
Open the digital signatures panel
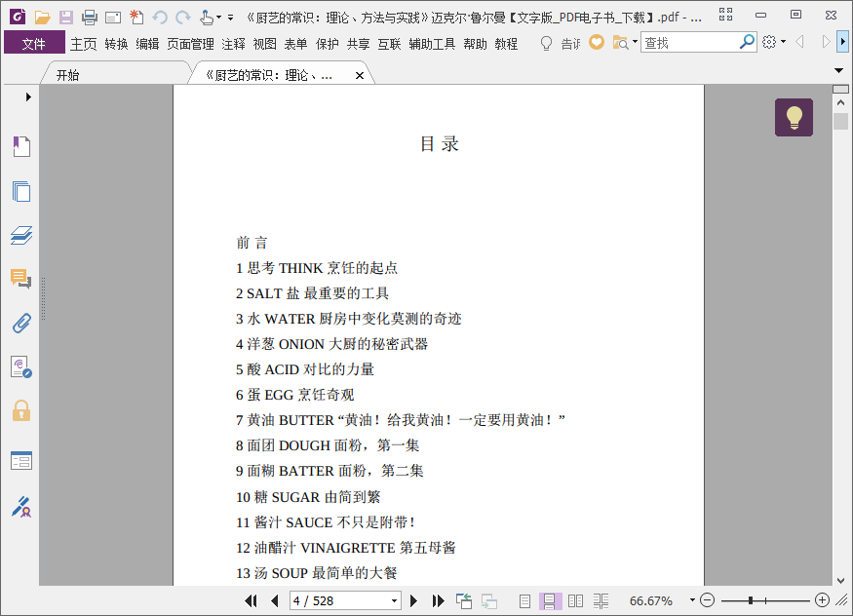21,367
